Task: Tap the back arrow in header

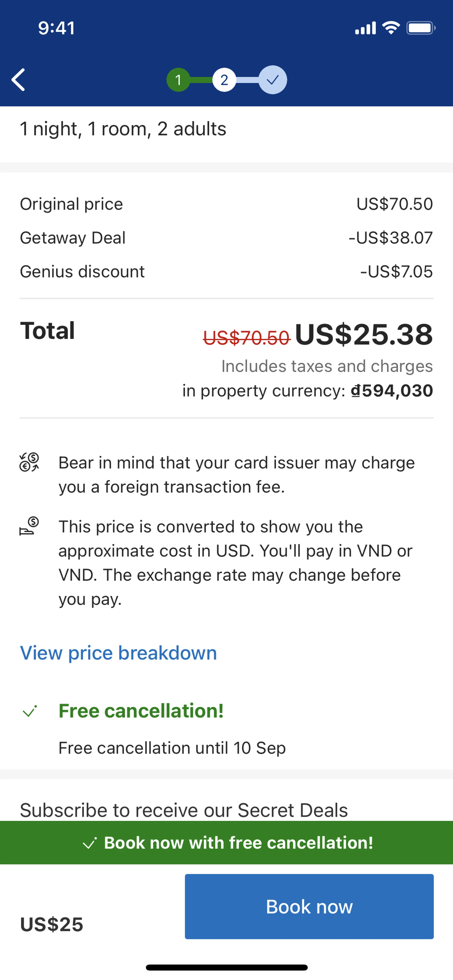Action: click(18, 80)
